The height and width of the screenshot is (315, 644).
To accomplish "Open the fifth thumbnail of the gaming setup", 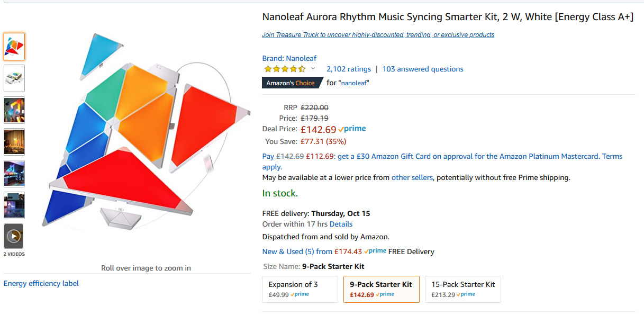I will point(14,174).
